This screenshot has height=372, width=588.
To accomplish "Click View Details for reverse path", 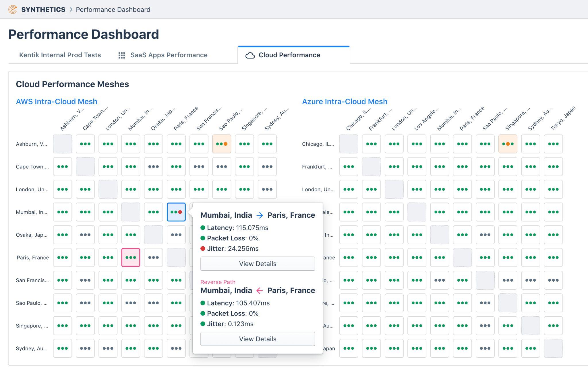I will click(x=258, y=339).
